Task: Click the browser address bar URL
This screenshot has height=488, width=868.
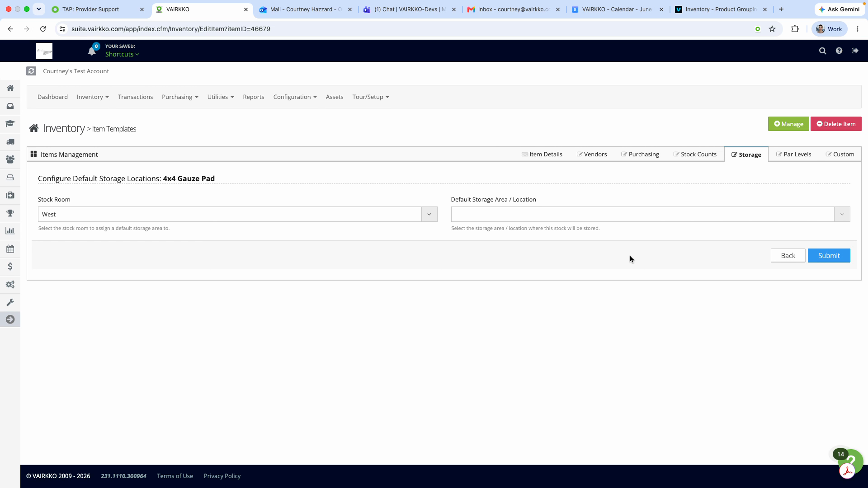Action: coord(171,29)
